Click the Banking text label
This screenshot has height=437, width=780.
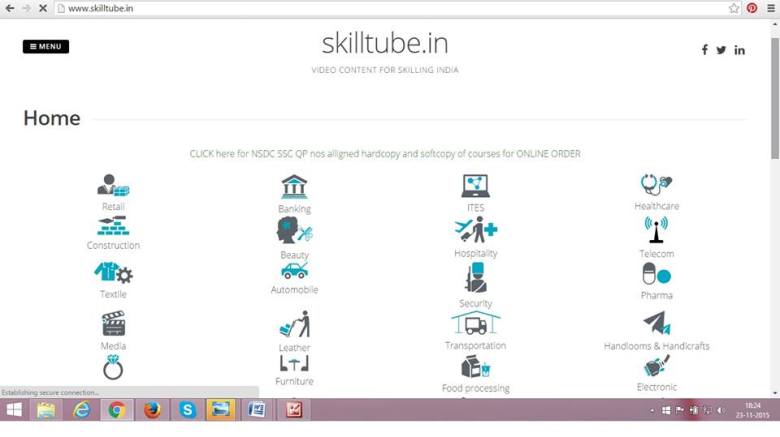point(294,209)
